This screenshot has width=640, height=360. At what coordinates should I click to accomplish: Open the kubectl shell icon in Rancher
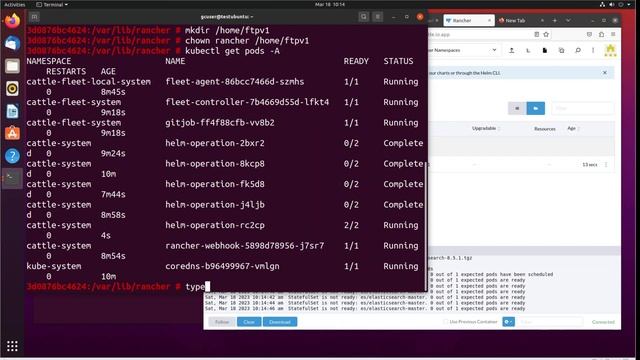[x=528, y=50]
